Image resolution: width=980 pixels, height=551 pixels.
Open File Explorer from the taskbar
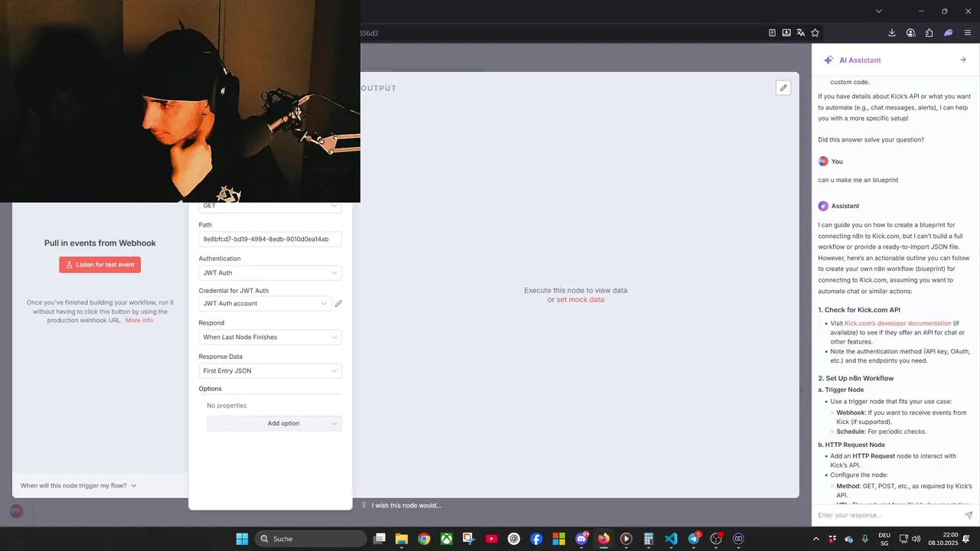pyautogui.click(x=401, y=539)
